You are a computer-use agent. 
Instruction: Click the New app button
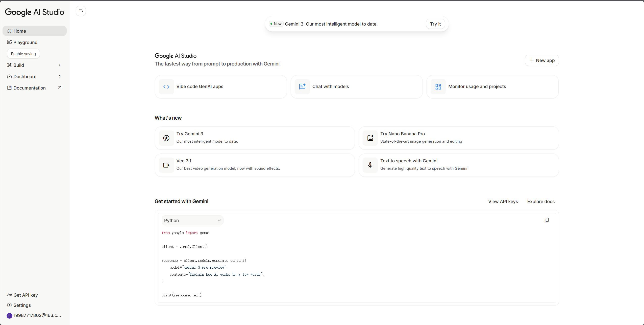[542, 60]
